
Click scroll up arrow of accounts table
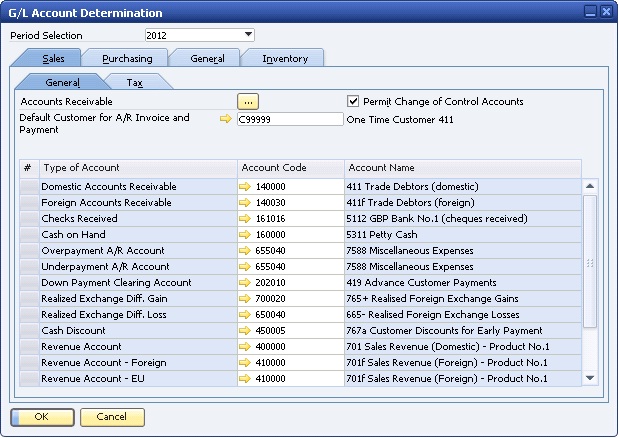590,186
